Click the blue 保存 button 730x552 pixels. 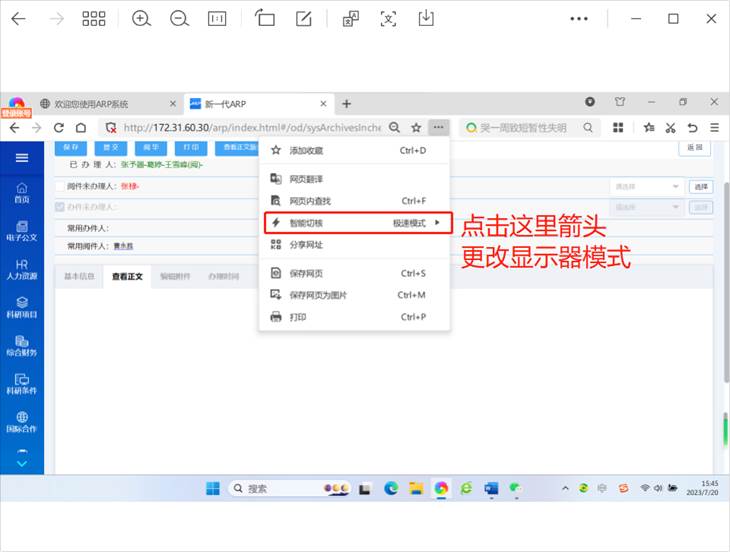click(69, 148)
